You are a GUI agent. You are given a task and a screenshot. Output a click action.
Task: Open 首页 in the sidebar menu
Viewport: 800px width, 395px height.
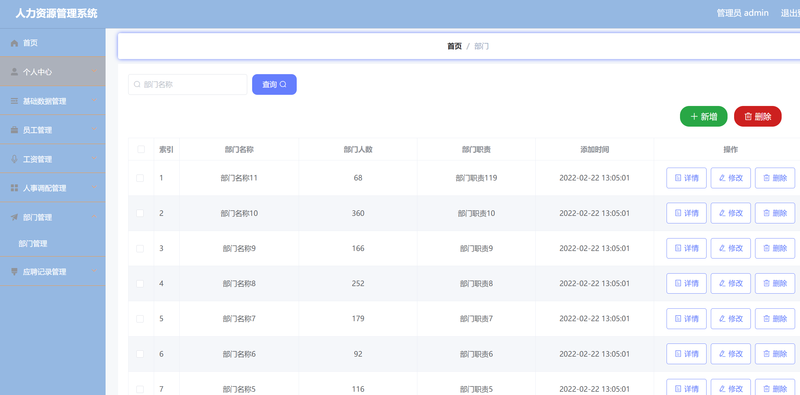click(x=53, y=43)
